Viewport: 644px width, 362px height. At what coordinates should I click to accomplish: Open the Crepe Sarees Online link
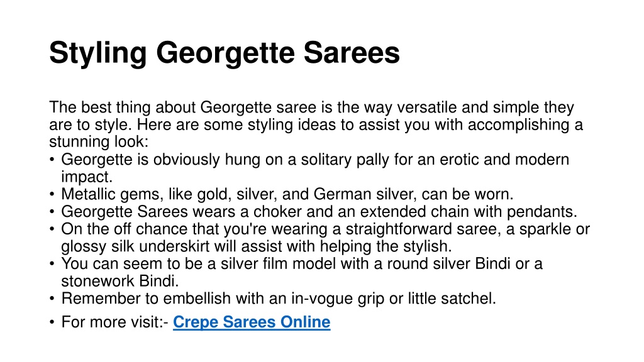252,322
